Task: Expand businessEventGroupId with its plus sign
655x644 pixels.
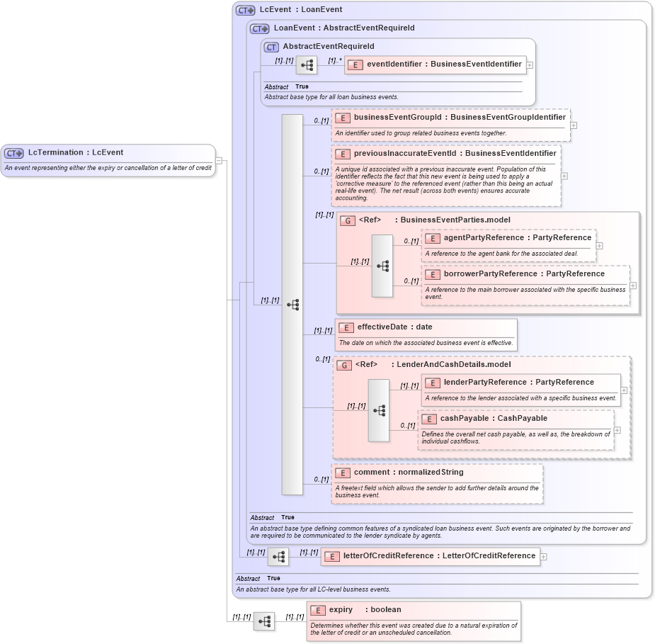Action: tap(574, 124)
